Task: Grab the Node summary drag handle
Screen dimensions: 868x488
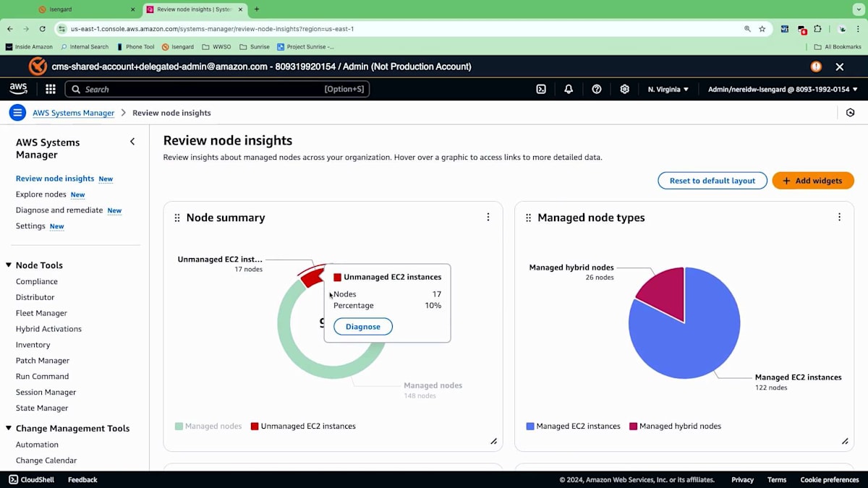Action: point(177,218)
